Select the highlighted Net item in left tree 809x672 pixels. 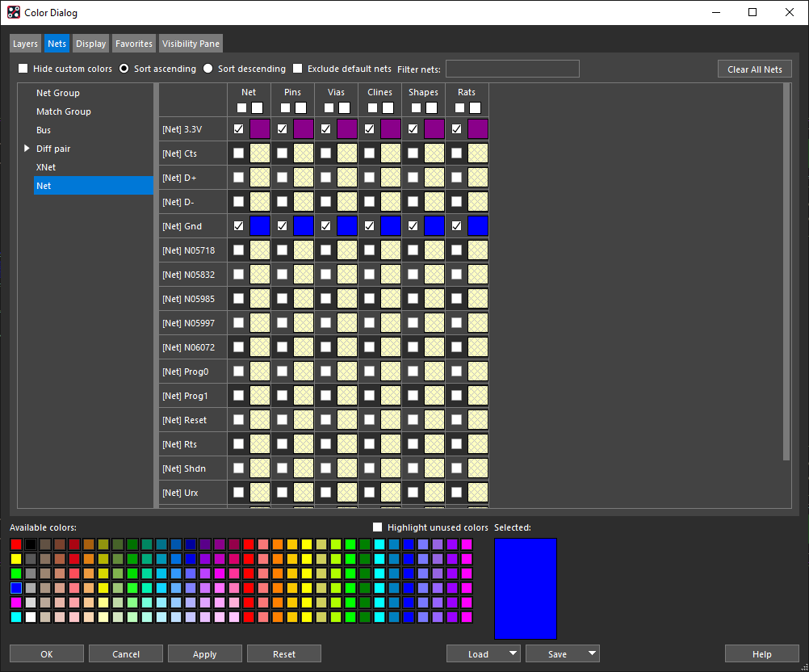[x=94, y=186]
